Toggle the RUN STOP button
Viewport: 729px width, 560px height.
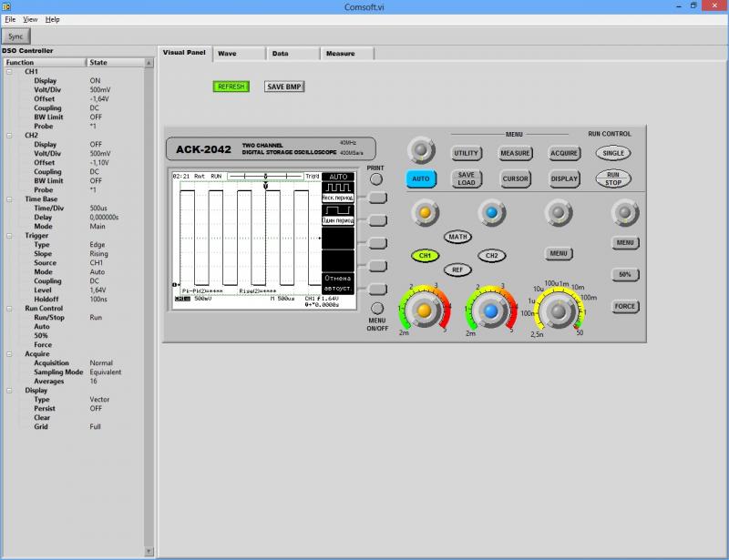pyautogui.click(x=613, y=178)
